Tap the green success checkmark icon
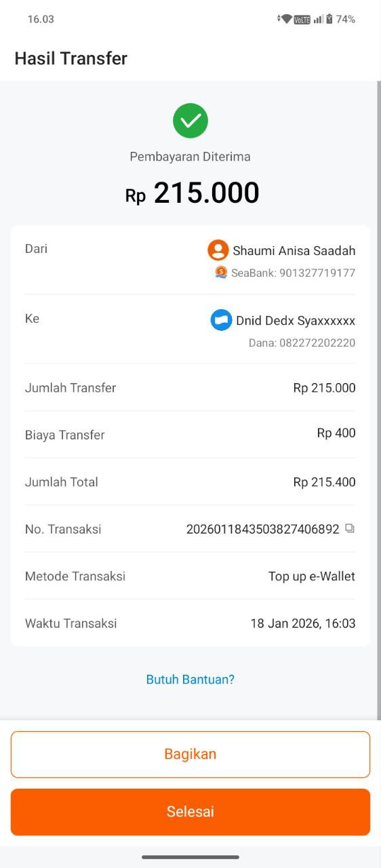Image resolution: width=381 pixels, height=868 pixels. click(x=190, y=121)
